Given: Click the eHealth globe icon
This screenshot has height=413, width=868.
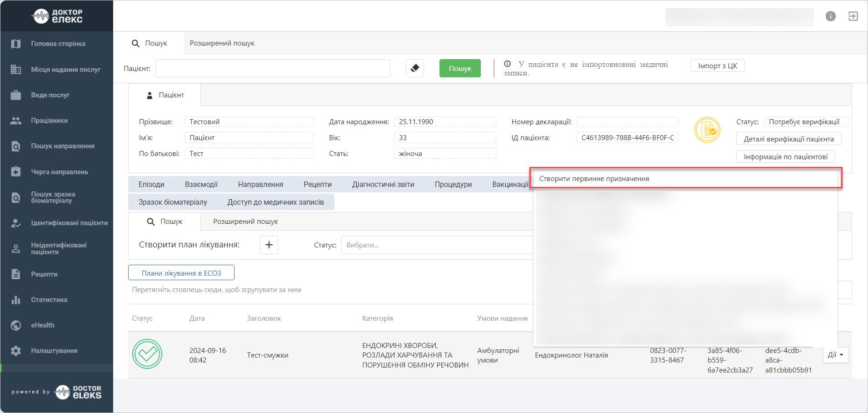Looking at the screenshot, I should (x=16, y=325).
